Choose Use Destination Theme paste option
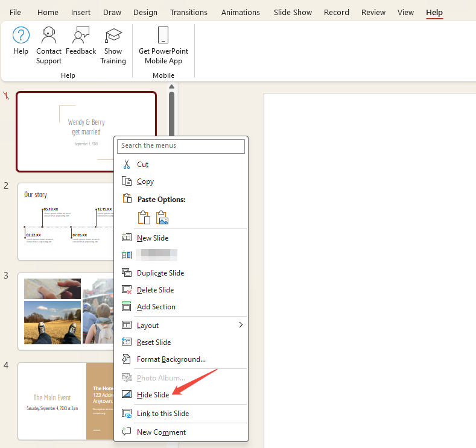The width and height of the screenshot is (476, 448). click(144, 218)
